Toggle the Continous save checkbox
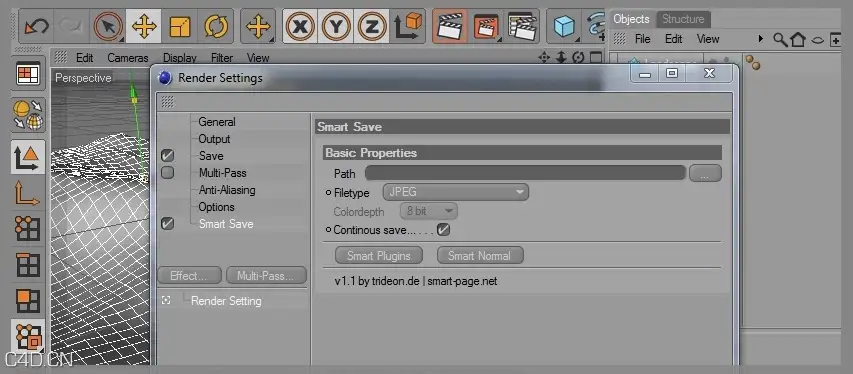Image resolution: width=853 pixels, height=374 pixels. coord(443,230)
